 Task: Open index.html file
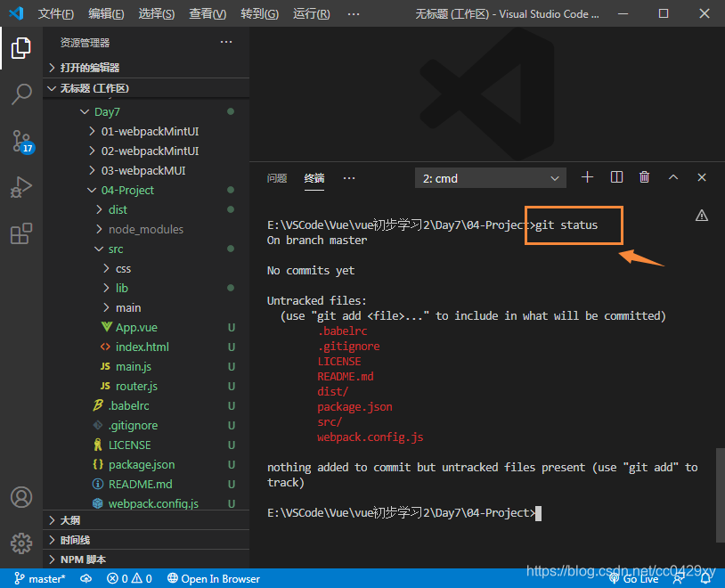pyautogui.click(x=146, y=347)
